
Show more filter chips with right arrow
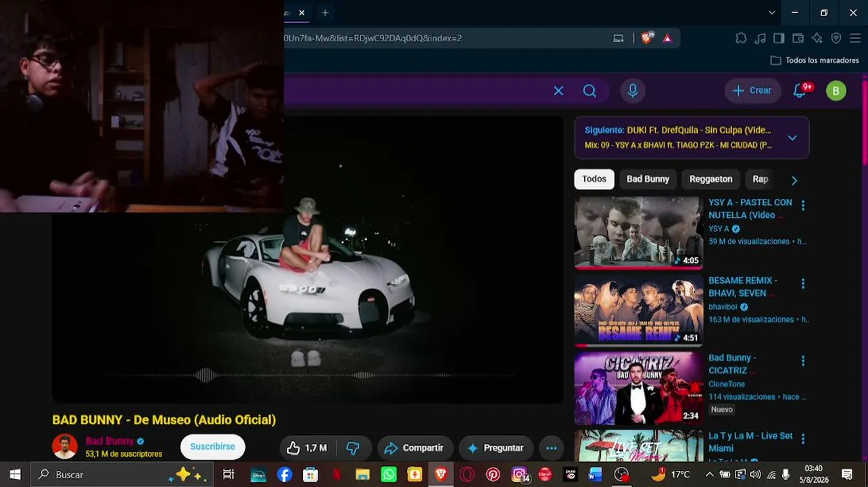(794, 180)
